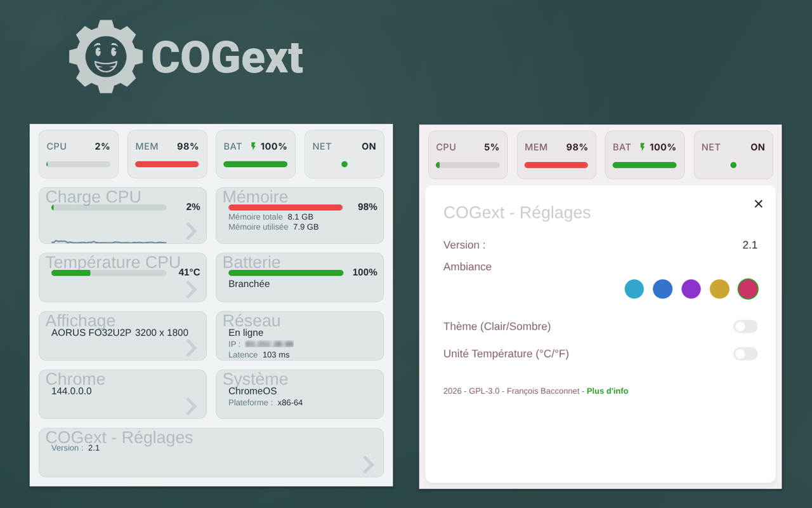This screenshot has height=508, width=812.
Task: Click the BAT 100% tile in left window
Action: [x=256, y=154]
